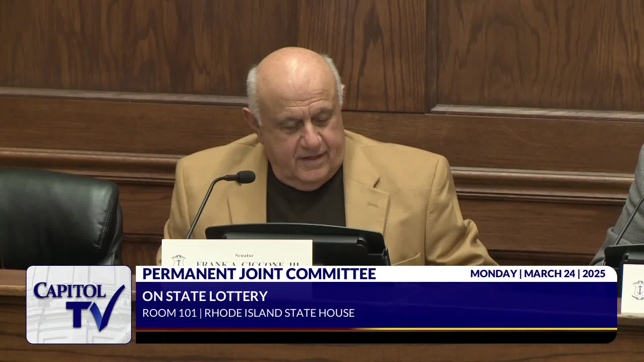Click the Capitol TV logo
The width and height of the screenshot is (644, 362).
(x=79, y=305)
